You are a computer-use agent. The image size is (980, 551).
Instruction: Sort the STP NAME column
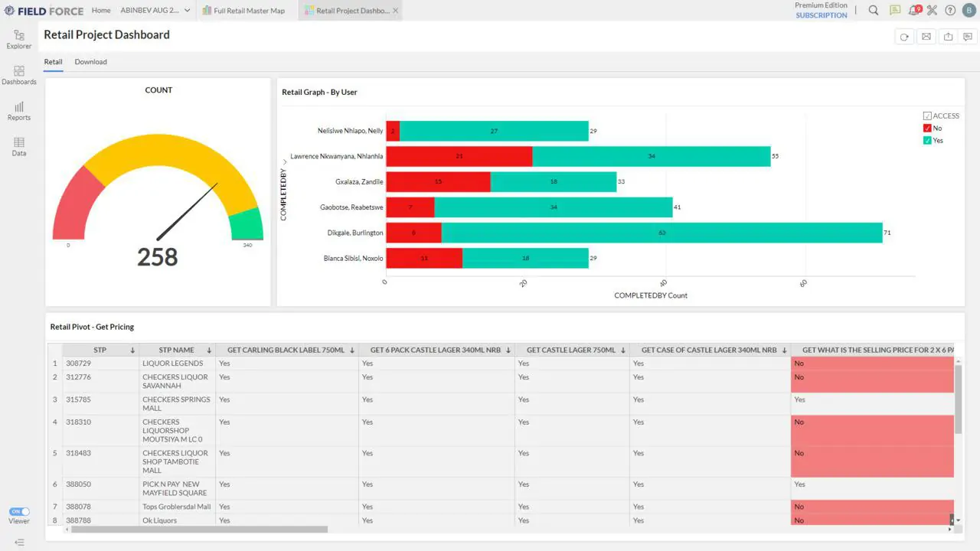click(x=209, y=350)
